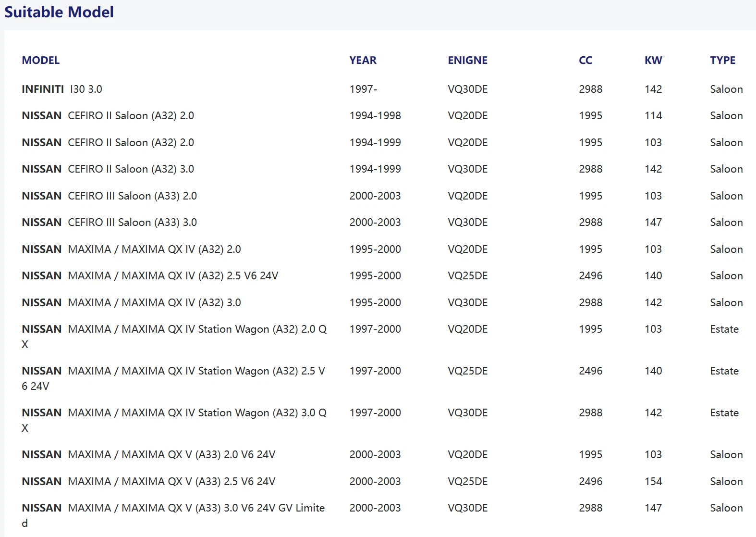Click KW 147 in the GV Limited row

coord(653,508)
